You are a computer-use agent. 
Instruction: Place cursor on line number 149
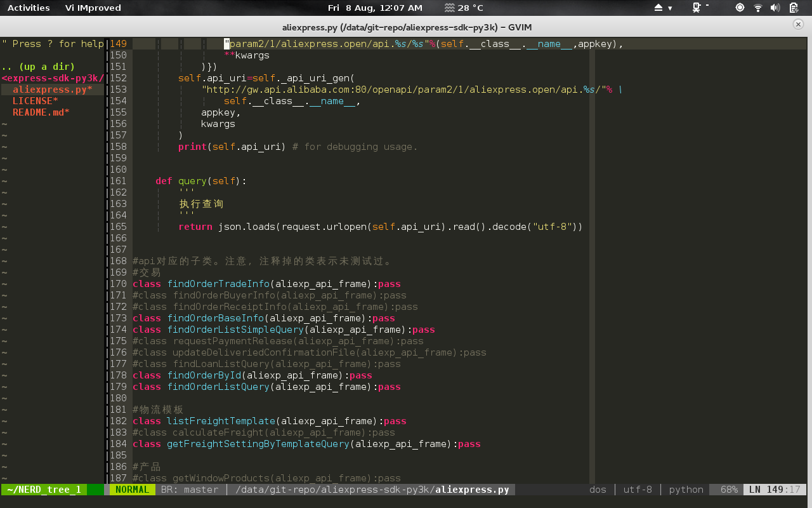pos(119,44)
